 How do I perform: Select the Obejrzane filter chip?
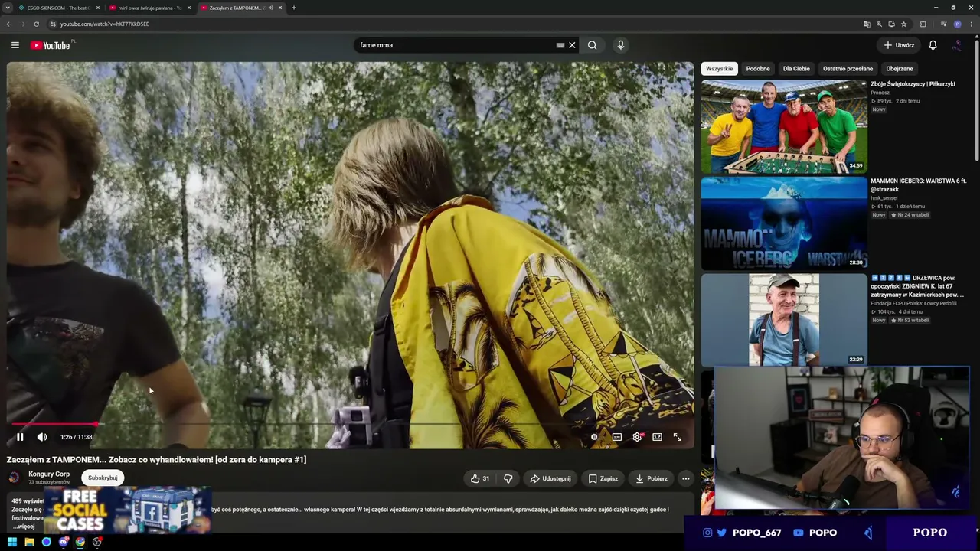[x=900, y=68]
